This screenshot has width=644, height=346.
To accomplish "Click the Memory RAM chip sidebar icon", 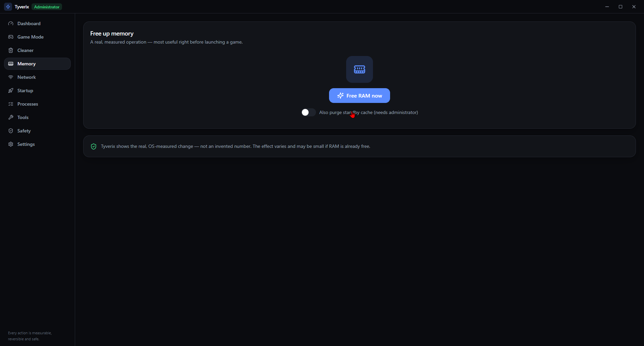I will 11,64.
